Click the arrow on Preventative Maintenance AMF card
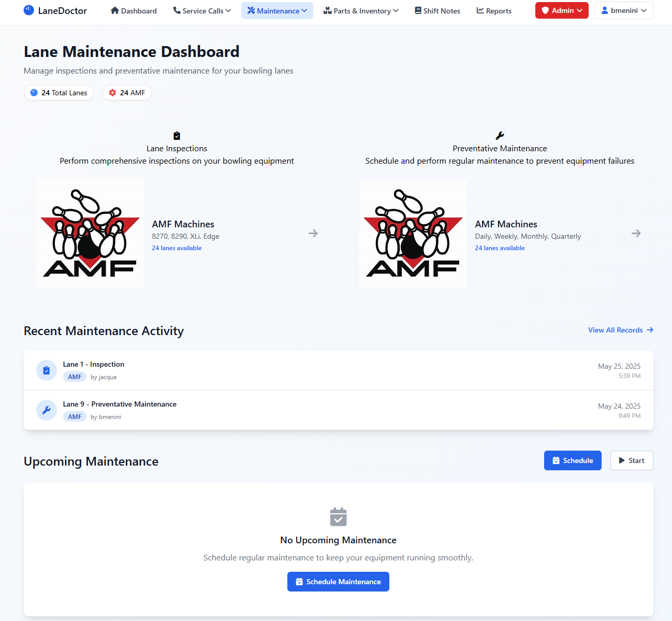 point(636,234)
